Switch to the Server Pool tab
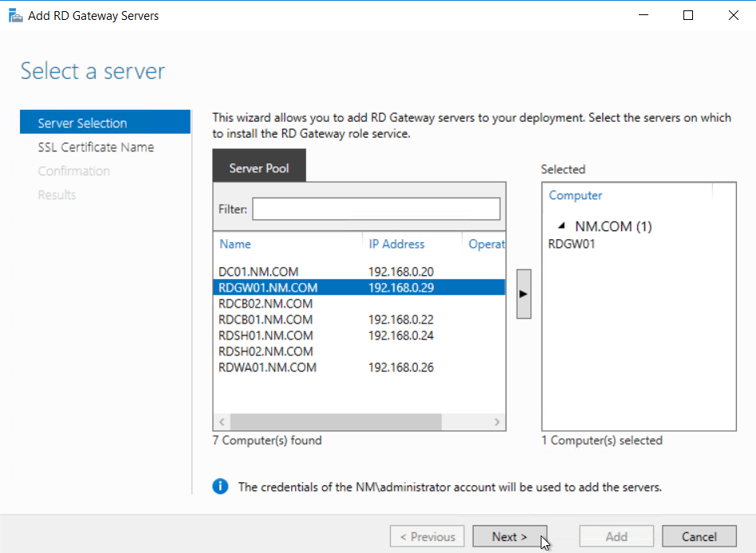Screen dimensions: 756x553 [258, 168]
